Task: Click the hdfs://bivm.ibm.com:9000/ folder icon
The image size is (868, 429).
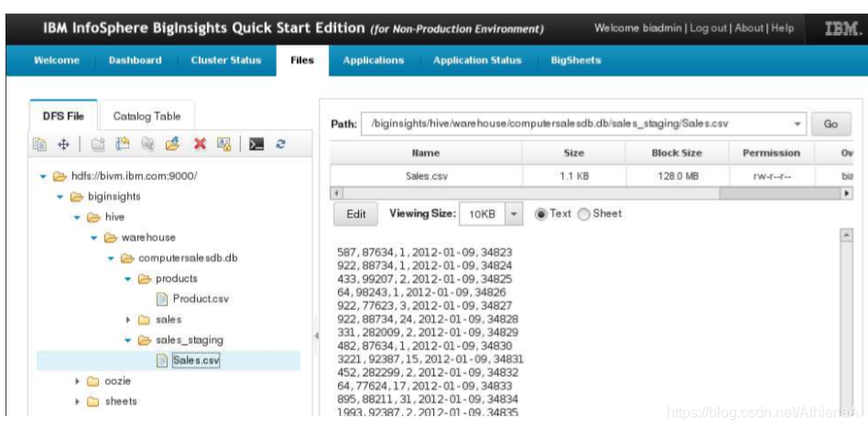Action: (60, 177)
